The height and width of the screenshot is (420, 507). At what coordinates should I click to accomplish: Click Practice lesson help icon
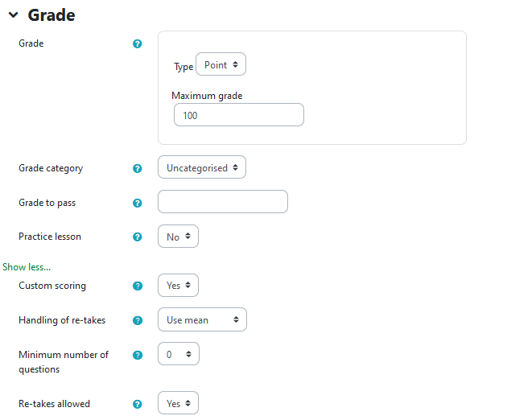(137, 237)
